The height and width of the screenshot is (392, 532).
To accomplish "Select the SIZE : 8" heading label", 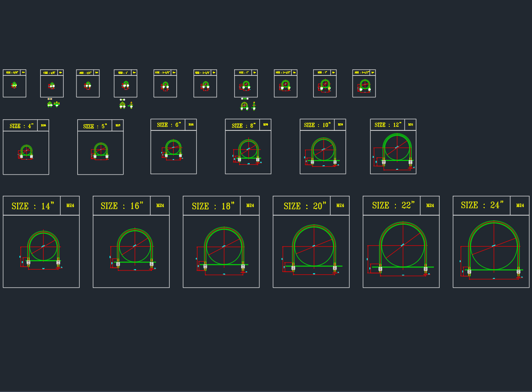I will pyautogui.click(x=243, y=126).
